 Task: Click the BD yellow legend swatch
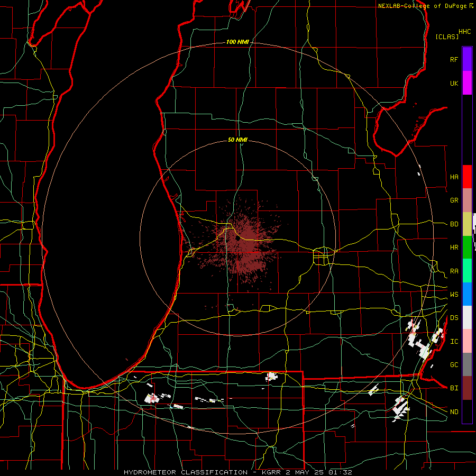coord(467,224)
